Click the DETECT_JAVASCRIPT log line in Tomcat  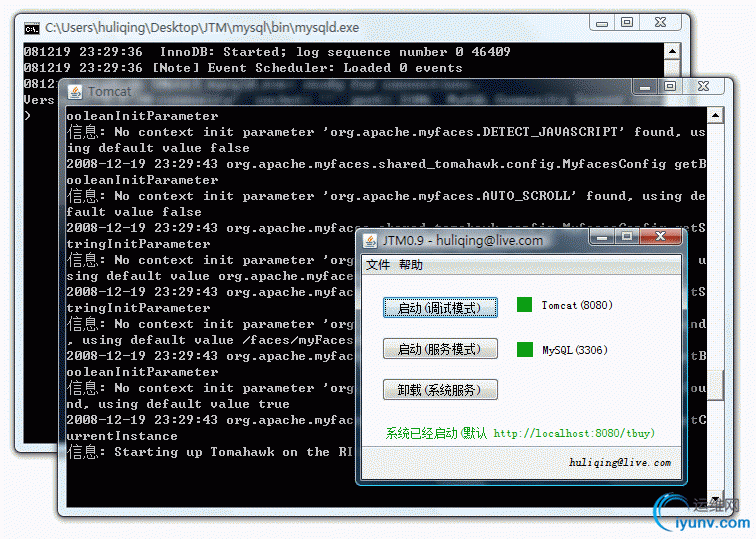[386, 132]
